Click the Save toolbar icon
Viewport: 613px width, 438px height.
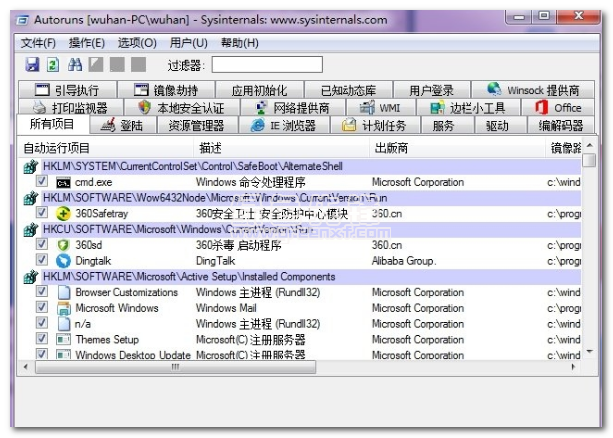pyautogui.click(x=32, y=64)
